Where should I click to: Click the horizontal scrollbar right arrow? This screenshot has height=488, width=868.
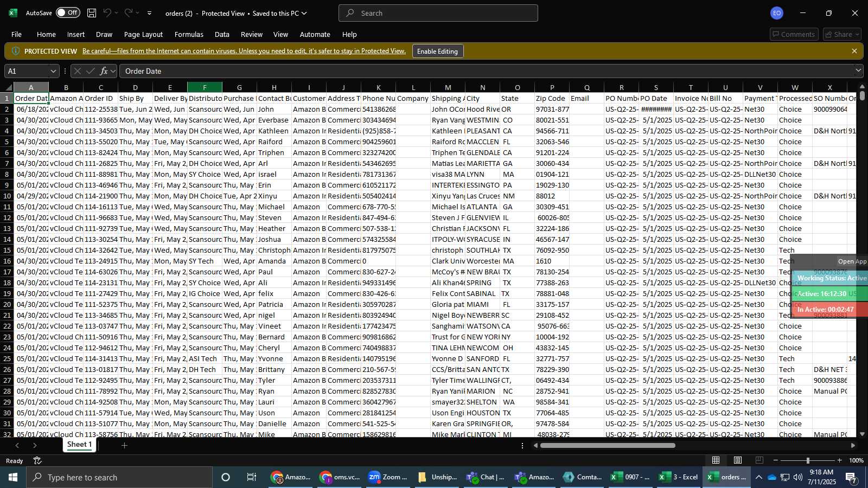[853, 446]
